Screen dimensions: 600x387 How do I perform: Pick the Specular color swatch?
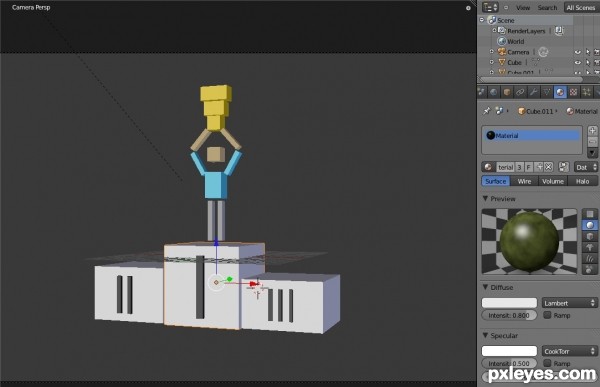[509, 351]
